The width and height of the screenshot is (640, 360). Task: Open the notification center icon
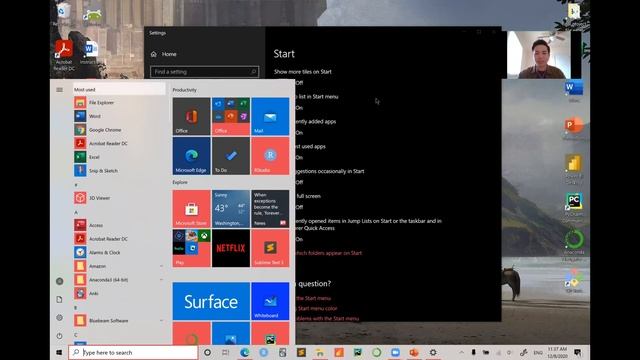pyautogui.click(x=578, y=352)
